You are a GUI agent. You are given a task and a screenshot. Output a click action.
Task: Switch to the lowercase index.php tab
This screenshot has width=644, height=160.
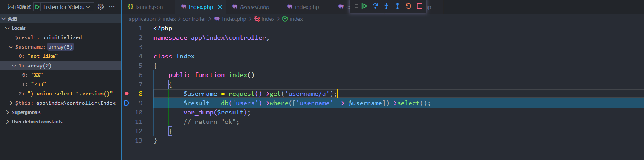click(x=307, y=7)
